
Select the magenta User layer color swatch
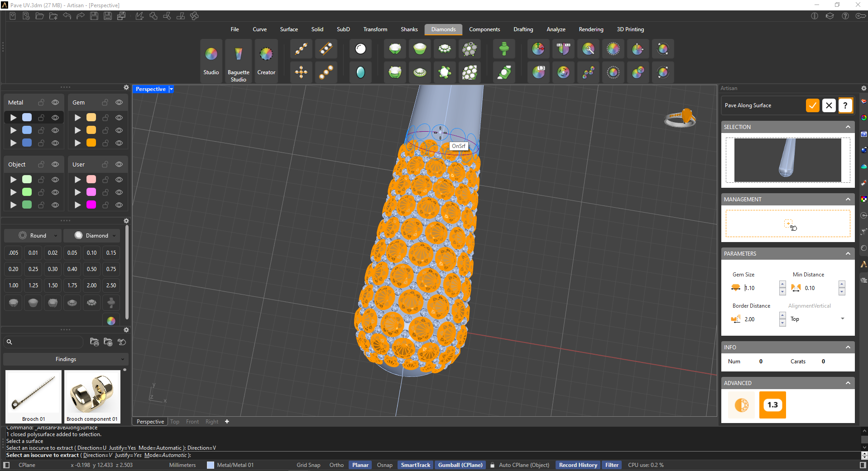click(x=91, y=205)
